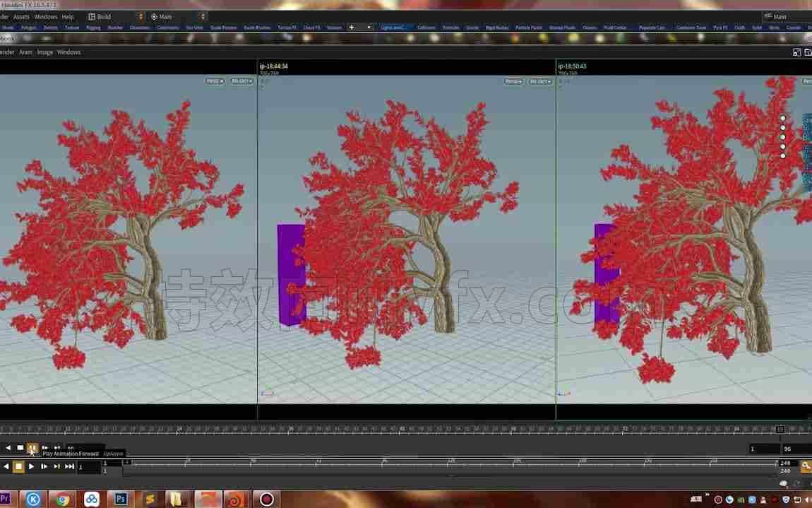This screenshot has height=508, width=812.
Task: Click the highlighted MPlay Play Animation Forward button
Action: click(x=32, y=448)
